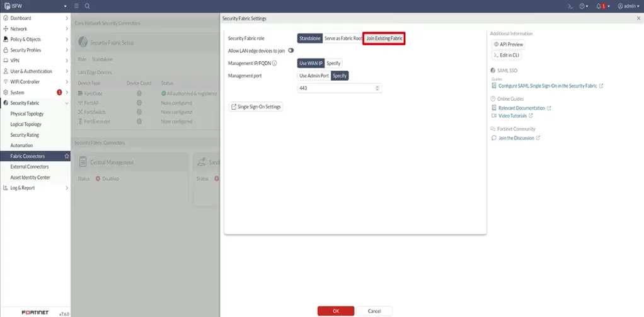Select Join Existing Fabric role

point(384,38)
